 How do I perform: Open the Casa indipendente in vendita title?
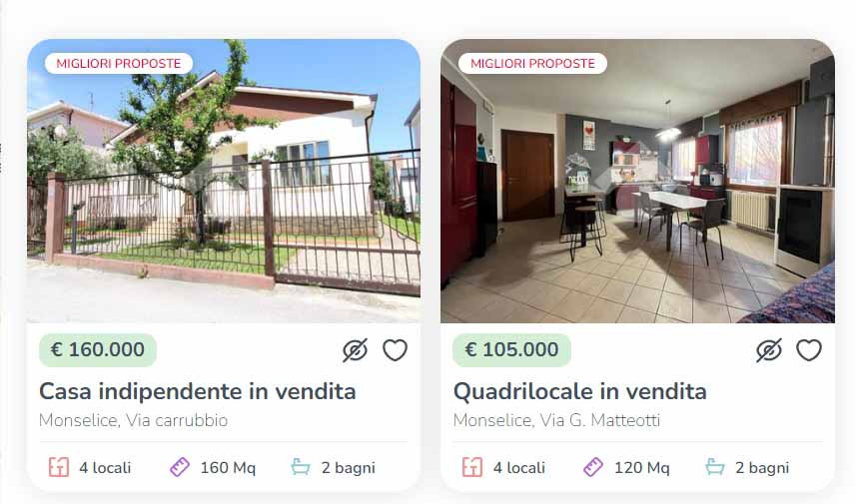197,391
